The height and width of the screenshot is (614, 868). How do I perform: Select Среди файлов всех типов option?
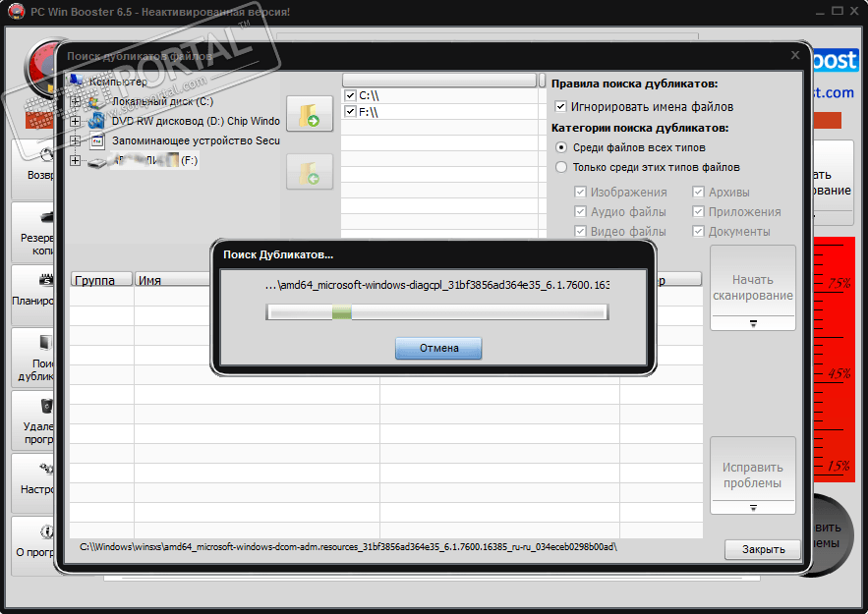click(561, 147)
